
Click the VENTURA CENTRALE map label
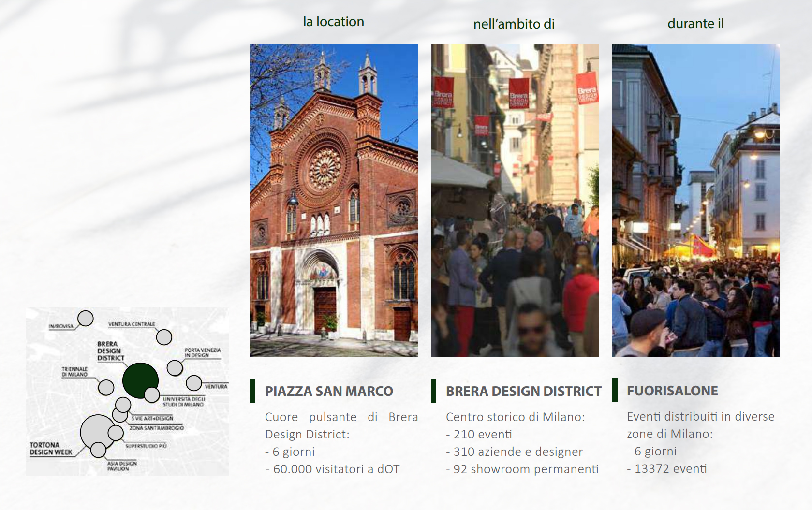[x=132, y=324]
